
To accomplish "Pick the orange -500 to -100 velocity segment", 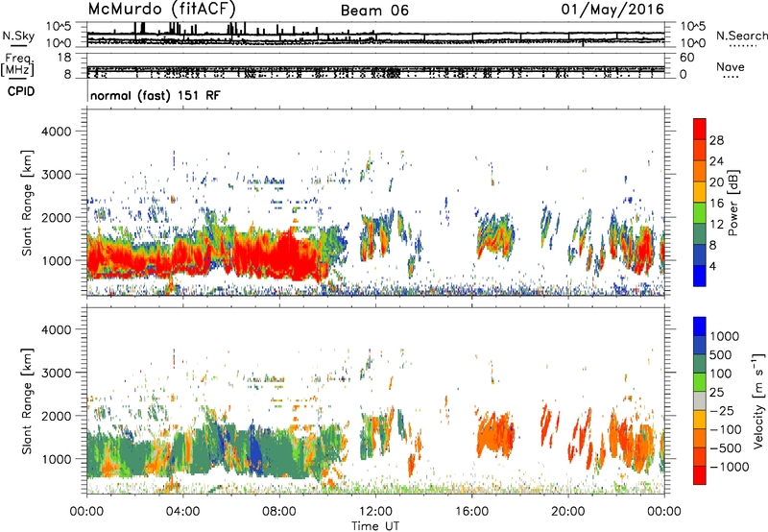I will 700,438.
